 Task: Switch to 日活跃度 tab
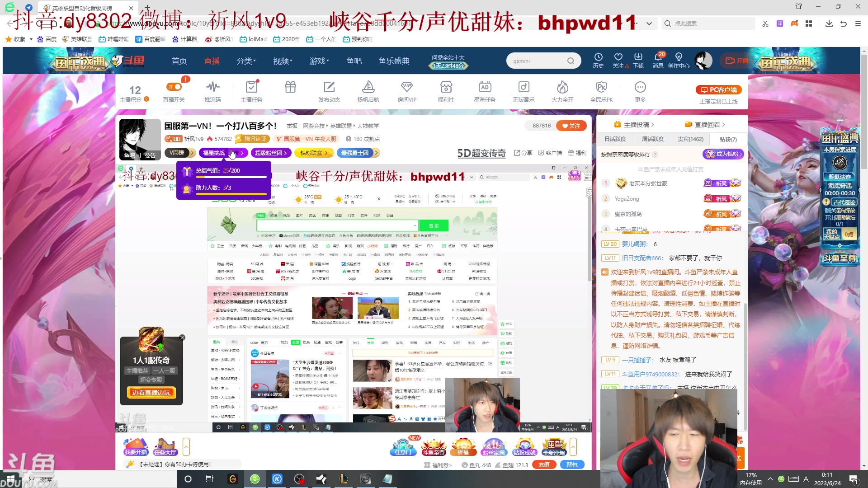pos(615,139)
